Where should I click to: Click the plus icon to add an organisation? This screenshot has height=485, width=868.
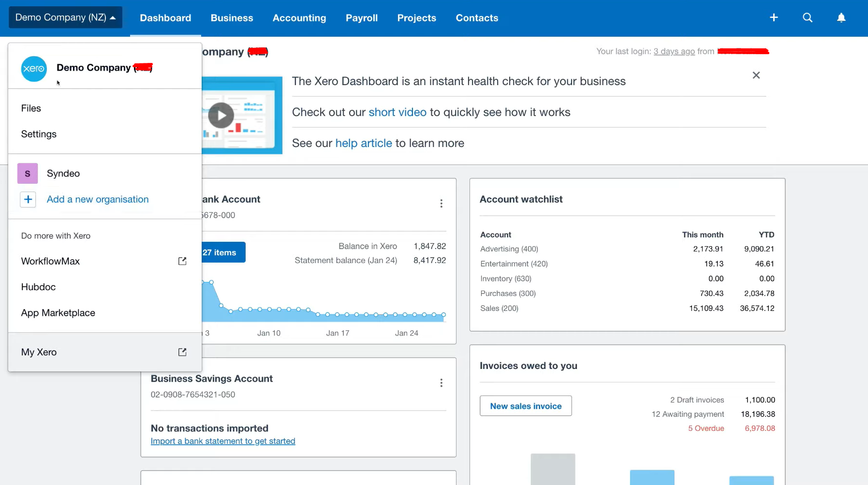pos(28,199)
